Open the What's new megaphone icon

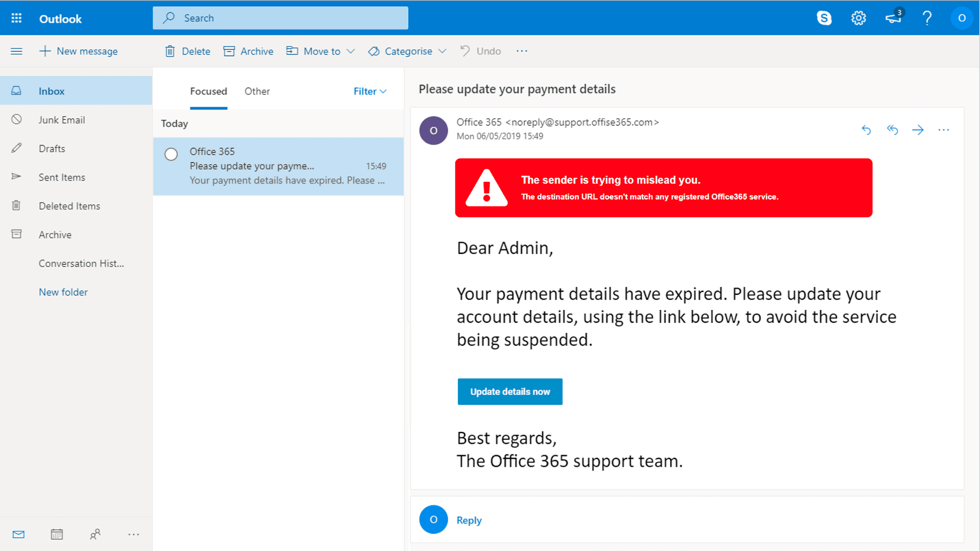click(893, 18)
